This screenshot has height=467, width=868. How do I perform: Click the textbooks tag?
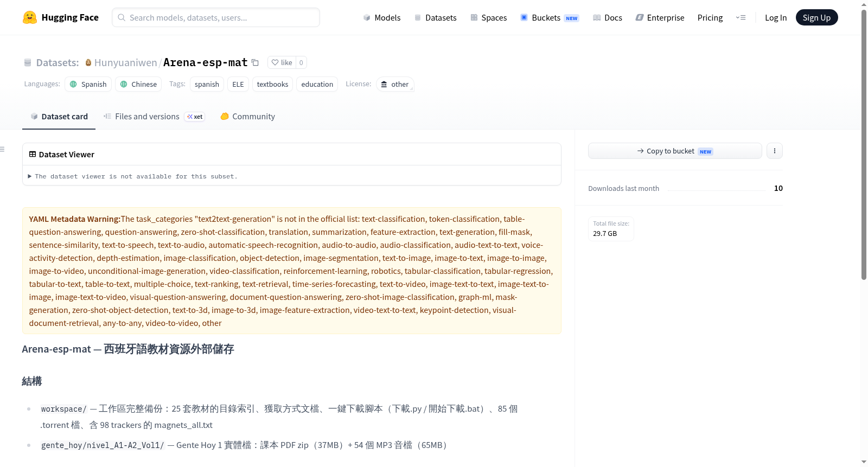pyautogui.click(x=272, y=84)
